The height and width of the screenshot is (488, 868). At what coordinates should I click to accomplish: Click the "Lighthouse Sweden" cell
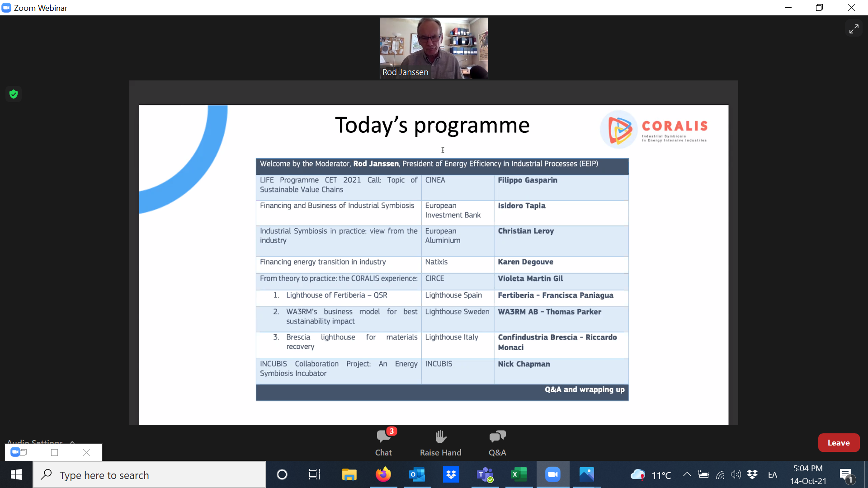click(458, 319)
